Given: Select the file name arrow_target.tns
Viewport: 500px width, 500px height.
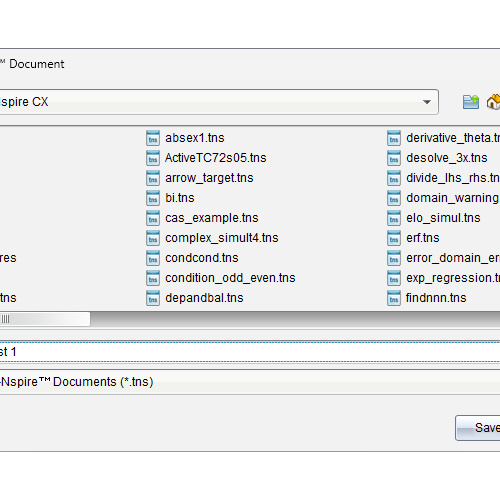Looking at the screenshot, I should 209,178.
